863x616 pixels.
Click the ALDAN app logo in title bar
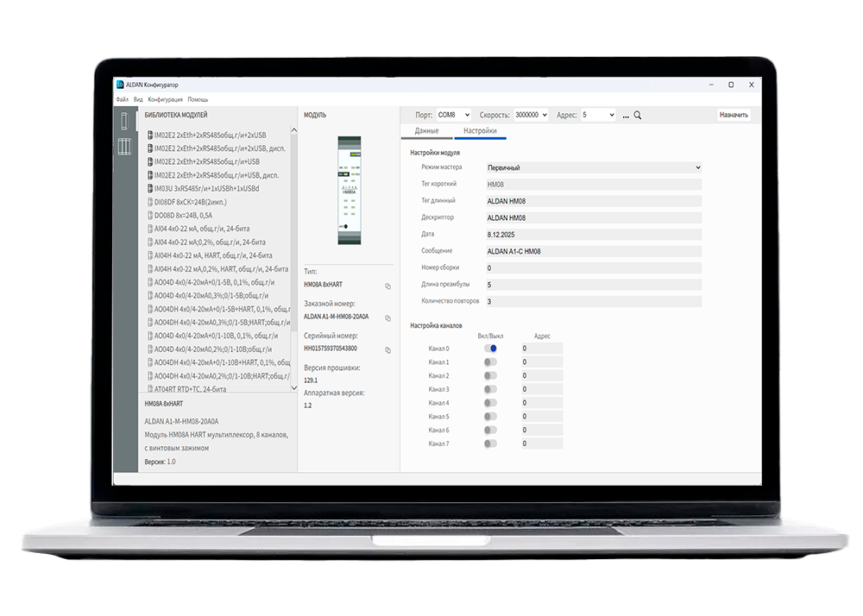point(121,85)
